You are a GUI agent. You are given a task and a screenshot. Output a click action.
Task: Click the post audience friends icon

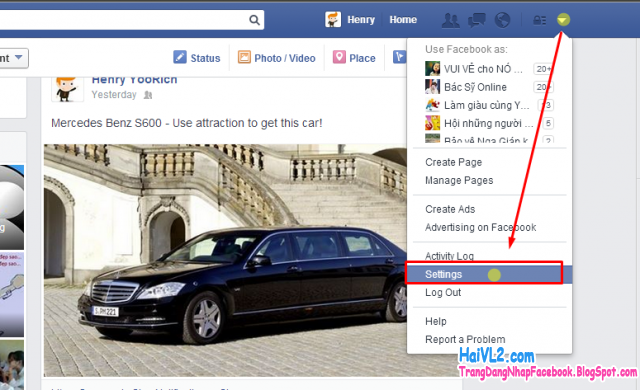click(148, 95)
